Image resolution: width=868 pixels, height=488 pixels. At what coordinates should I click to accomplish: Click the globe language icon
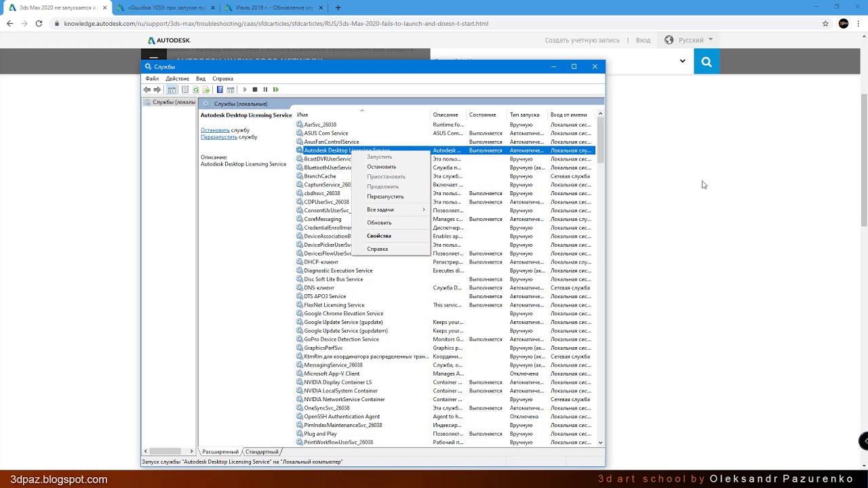coord(669,40)
